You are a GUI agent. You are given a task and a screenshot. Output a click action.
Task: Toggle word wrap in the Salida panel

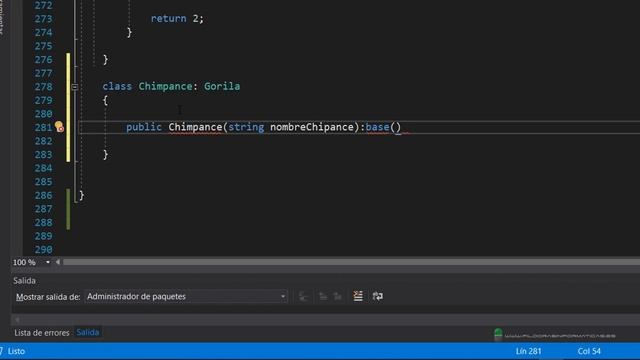point(378,296)
